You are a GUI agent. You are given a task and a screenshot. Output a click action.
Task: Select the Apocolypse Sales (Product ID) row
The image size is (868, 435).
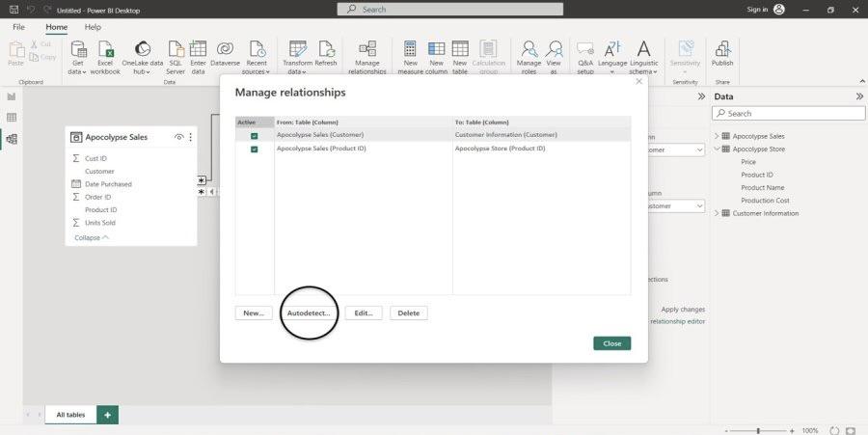tap(433, 149)
